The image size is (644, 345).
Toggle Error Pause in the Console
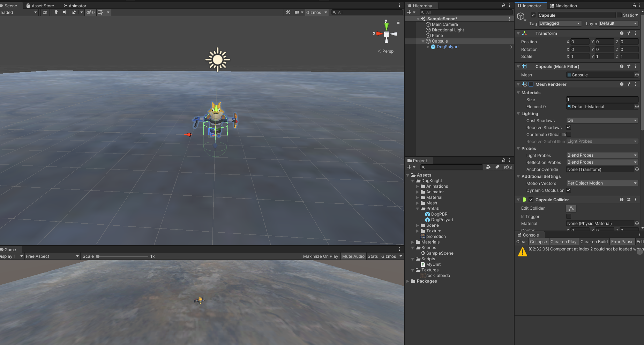click(622, 242)
